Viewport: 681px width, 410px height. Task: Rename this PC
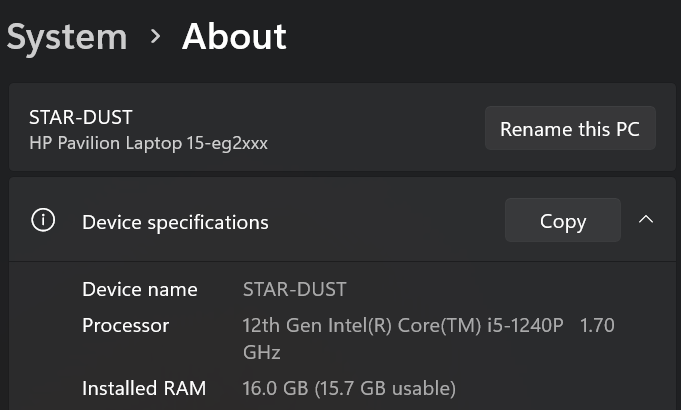[569, 129]
